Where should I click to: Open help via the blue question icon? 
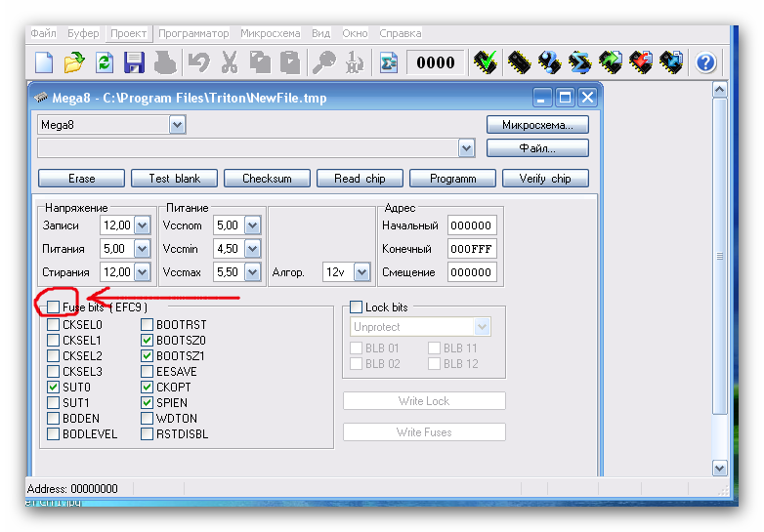(x=705, y=62)
